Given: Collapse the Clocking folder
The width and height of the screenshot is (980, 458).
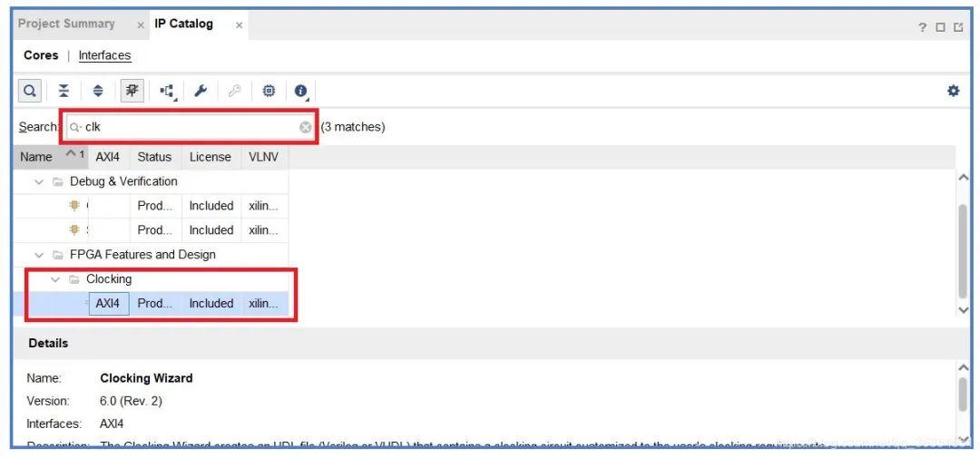Looking at the screenshot, I should 55,279.
